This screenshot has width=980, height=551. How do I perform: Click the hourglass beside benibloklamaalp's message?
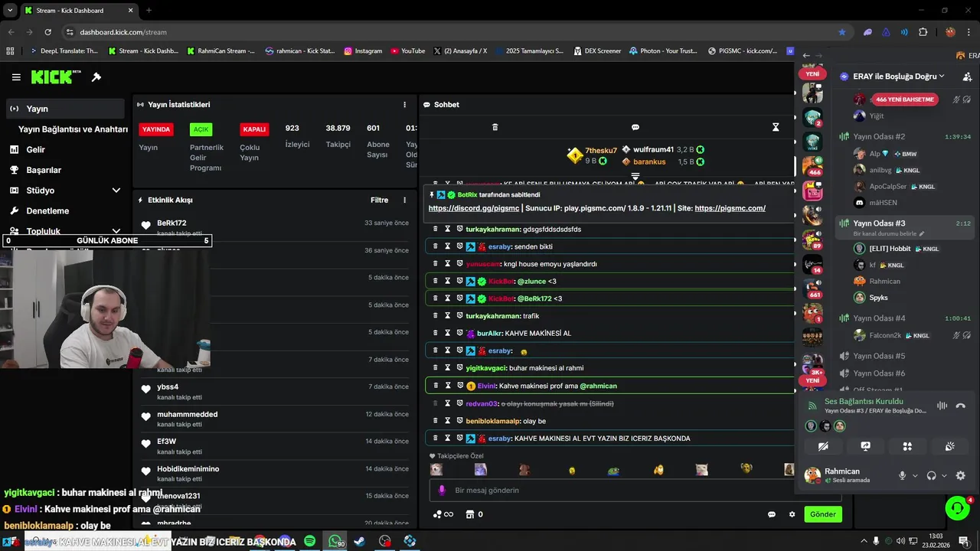[x=448, y=421]
